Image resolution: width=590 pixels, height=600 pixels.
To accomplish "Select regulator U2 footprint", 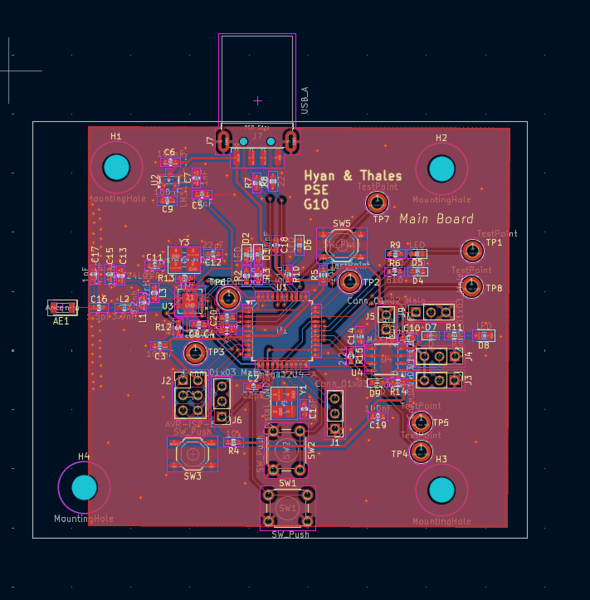I will 168,179.
